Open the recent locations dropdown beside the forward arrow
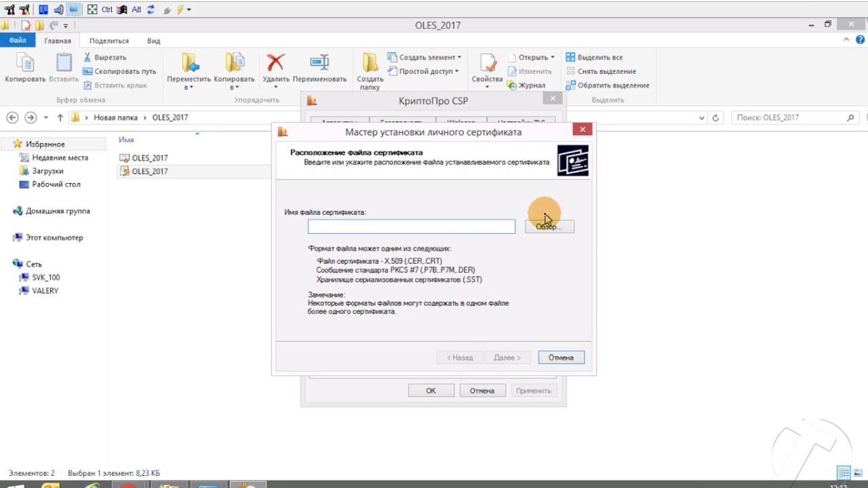868x488 pixels. pos(46,117)
